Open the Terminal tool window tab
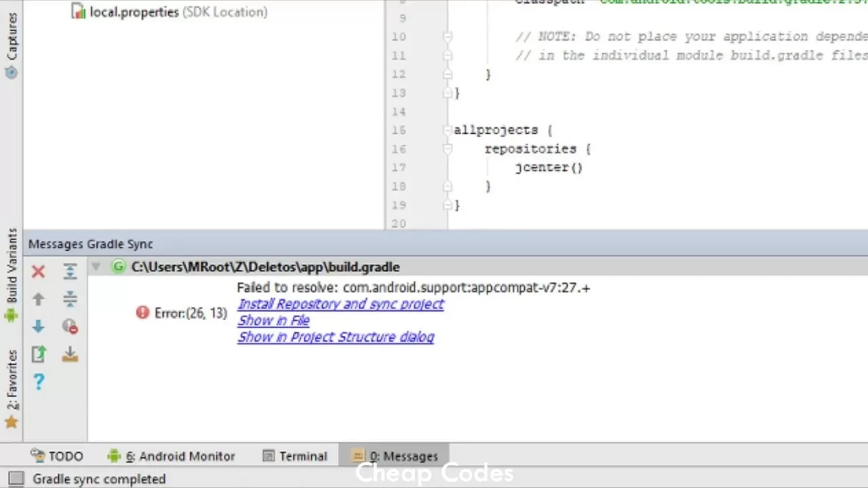Viewport: 868px width, 488px height. click(294, 456)
